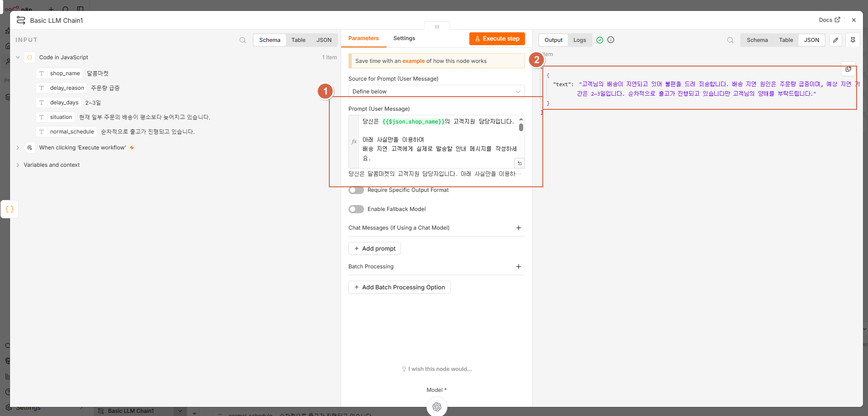Screen dimensions: 868x416
Task: Click the OpenAI model node icon
Action: tap(437, 406)
